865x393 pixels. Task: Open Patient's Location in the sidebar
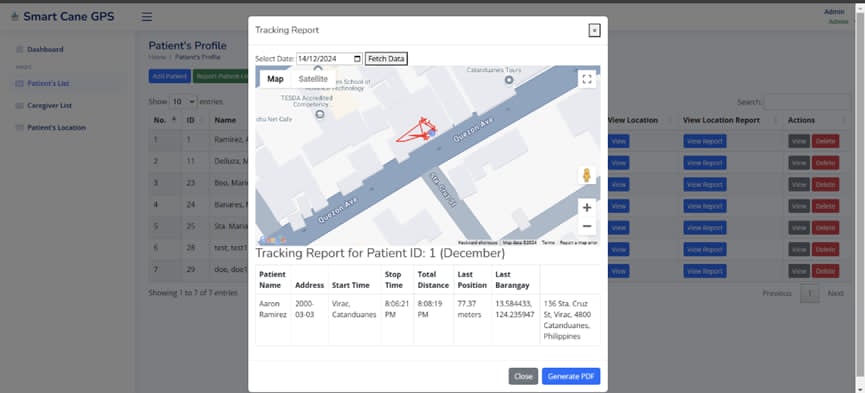click(56, 128)
